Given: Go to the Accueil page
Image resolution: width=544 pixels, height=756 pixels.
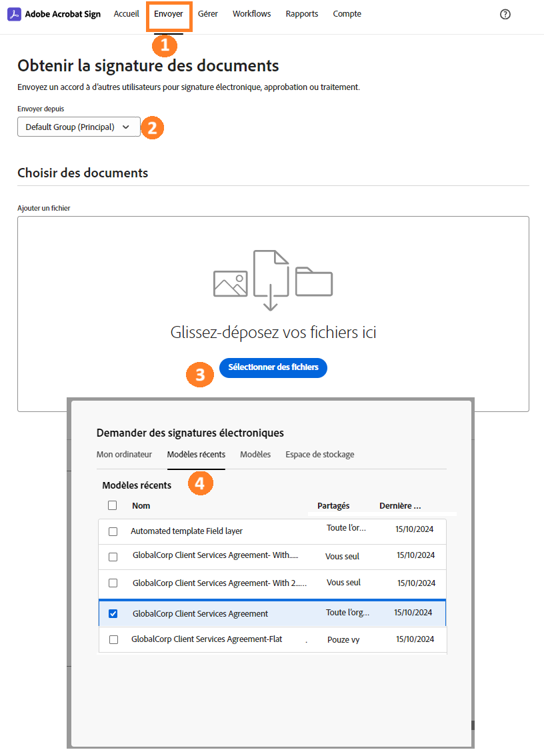Looking at the screenshot, I should tap(126, 13).
